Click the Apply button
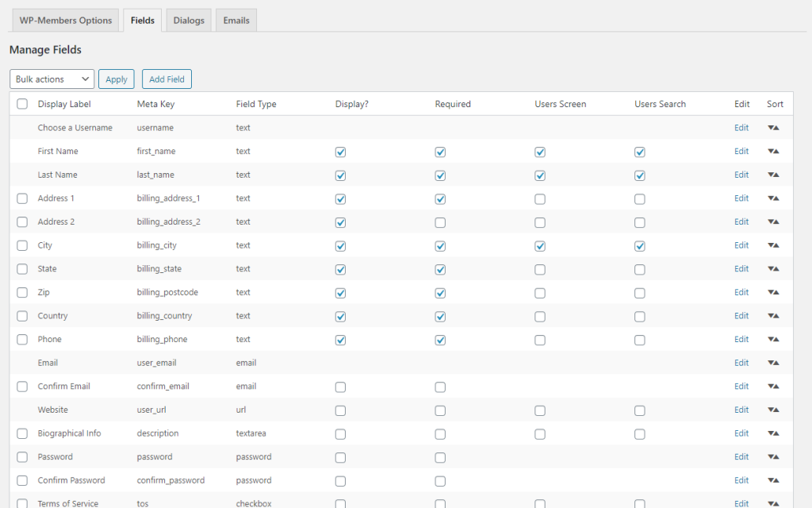Viewport: 812px width, 508px height. [117, 79]
